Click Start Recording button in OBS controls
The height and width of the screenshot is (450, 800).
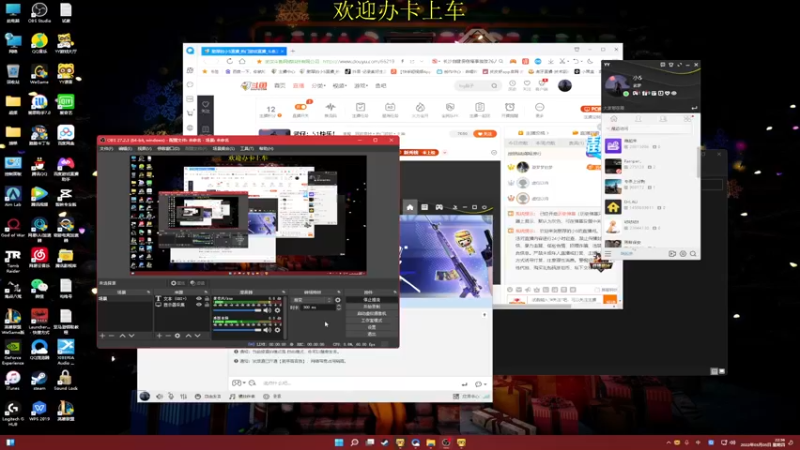pyautogui.click(x=371, y=306)
